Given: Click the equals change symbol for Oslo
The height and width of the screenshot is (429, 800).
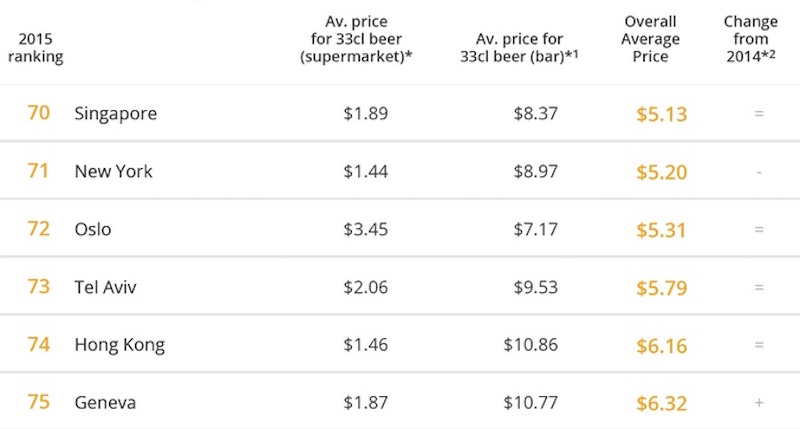Looking at the screenshot, I should pos(759,230).
